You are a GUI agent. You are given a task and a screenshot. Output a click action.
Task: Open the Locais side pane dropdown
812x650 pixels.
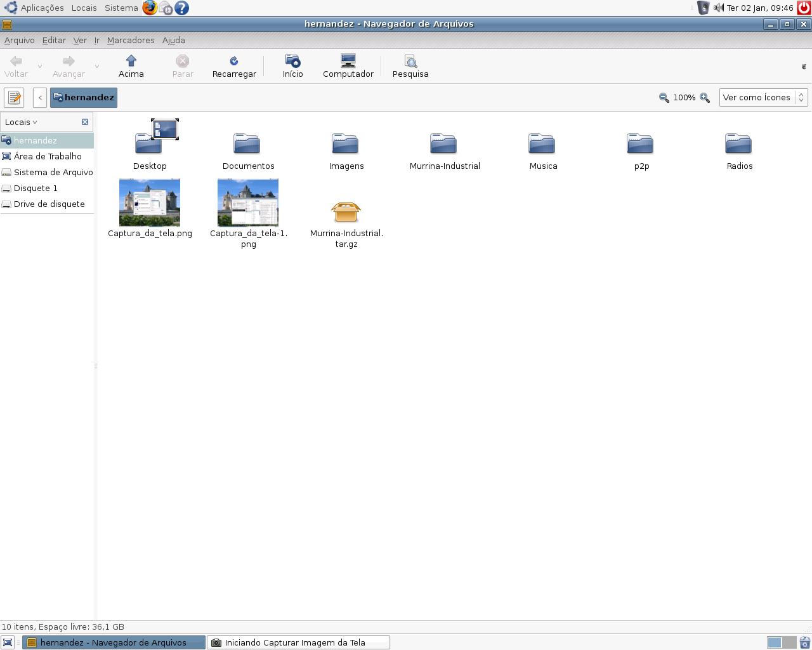(x=21, y=122)
